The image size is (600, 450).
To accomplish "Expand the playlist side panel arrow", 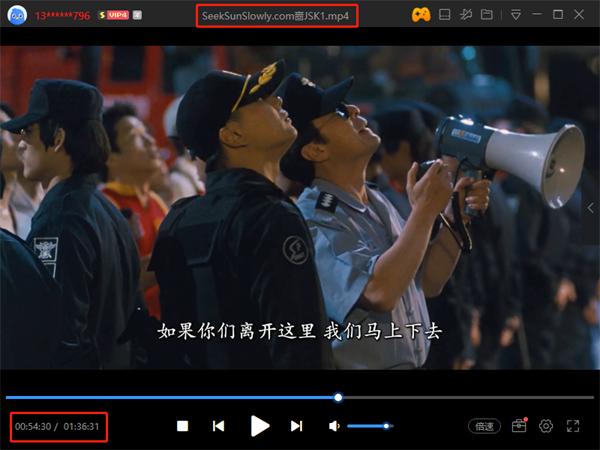I will tap(591, 208).
